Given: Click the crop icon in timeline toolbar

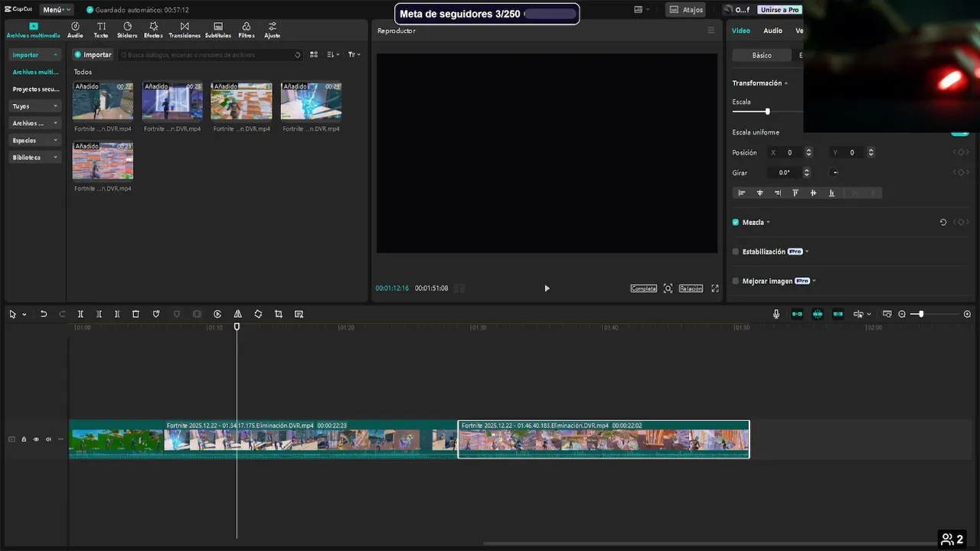Looking at the screenshot, I should click(x=278, y=314).
